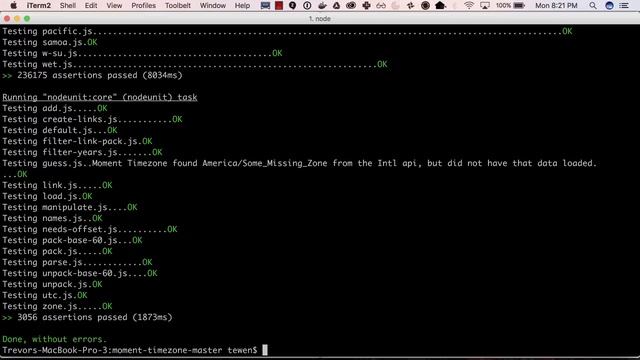Close the iTerm2 window
640x360 pixels.
[x=7, y=18]
